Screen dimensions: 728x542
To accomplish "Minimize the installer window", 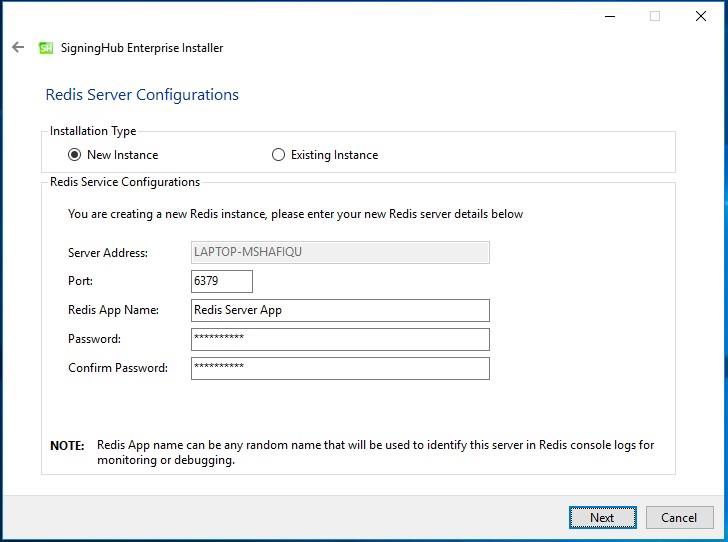I will click(x=610, y=16).
